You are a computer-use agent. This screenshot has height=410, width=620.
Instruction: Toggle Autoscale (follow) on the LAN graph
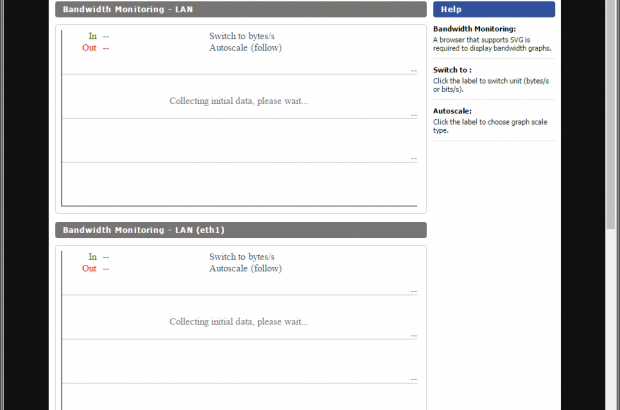tap(245, 47)
